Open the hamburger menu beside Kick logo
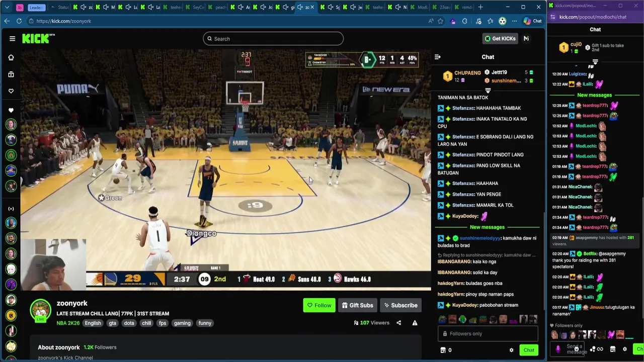The image size is (644, 362). pos(12,39)
